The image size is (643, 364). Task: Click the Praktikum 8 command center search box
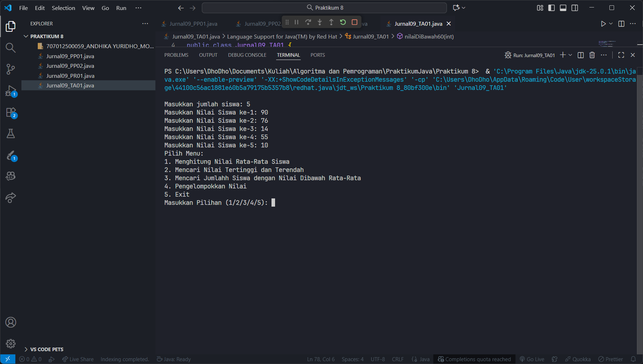[x=324, y=8]
